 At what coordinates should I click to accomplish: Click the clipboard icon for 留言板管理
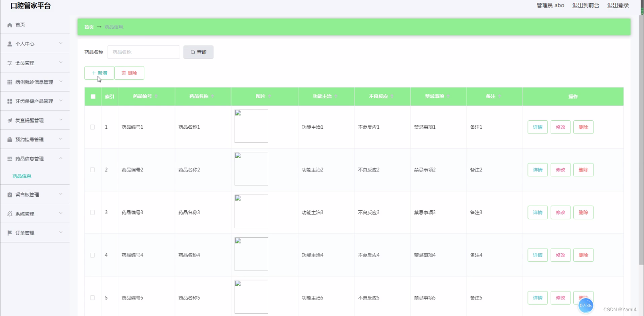10,195
